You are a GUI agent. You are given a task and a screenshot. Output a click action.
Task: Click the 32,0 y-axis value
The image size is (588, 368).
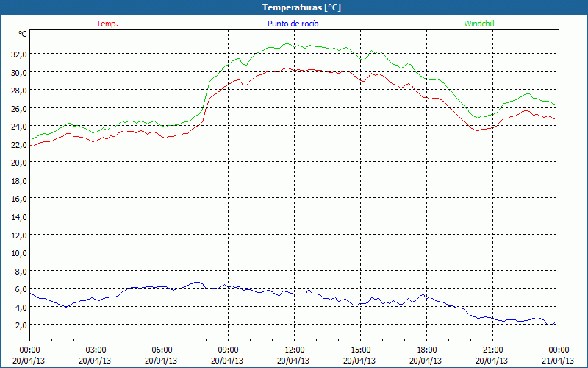coord(20,54)
